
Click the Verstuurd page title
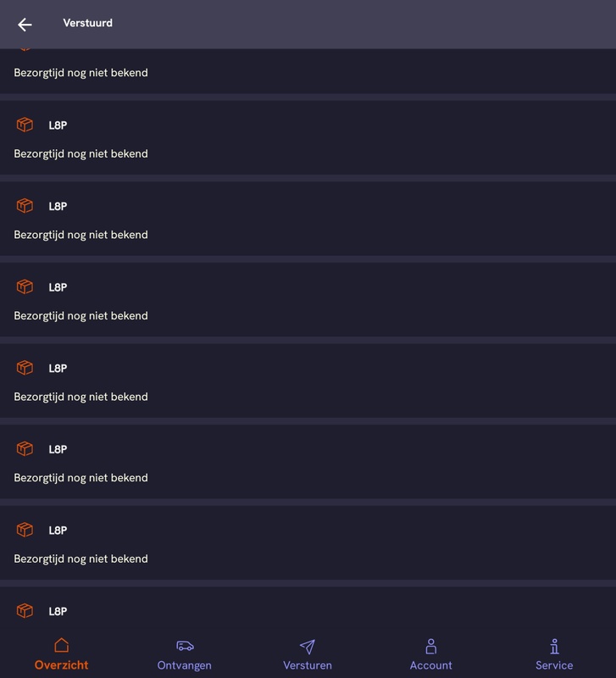point(87,23)
